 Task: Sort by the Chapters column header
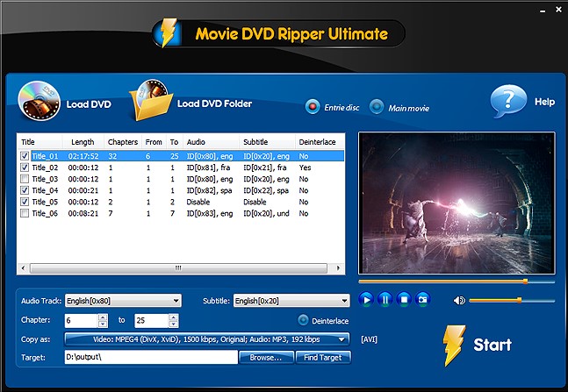coord(123,142)
